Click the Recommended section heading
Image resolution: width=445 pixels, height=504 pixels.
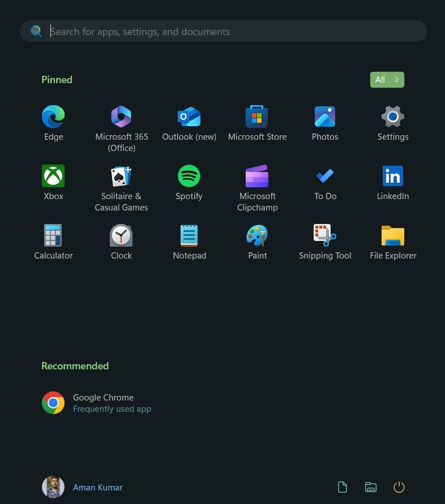(75, 366)
